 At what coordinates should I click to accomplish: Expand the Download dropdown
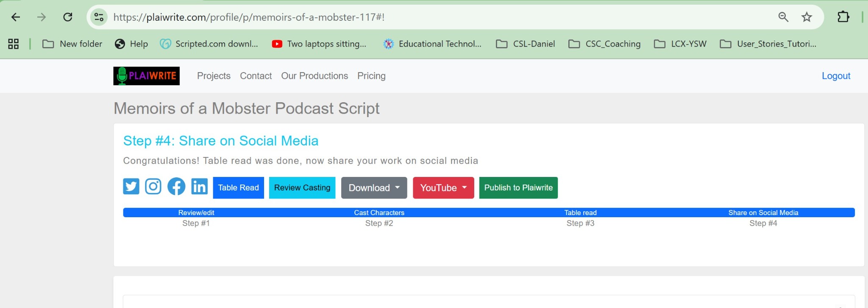pos(374,188)
